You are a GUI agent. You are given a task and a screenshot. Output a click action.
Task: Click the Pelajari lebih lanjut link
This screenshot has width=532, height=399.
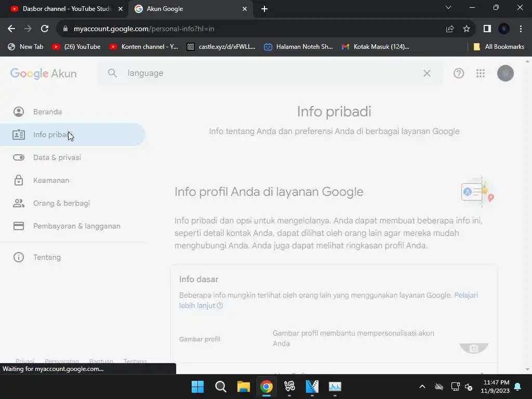click(x=466, y=295)
